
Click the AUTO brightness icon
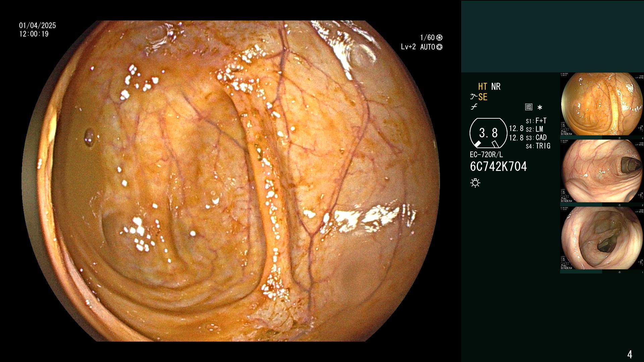coord(439,47)
